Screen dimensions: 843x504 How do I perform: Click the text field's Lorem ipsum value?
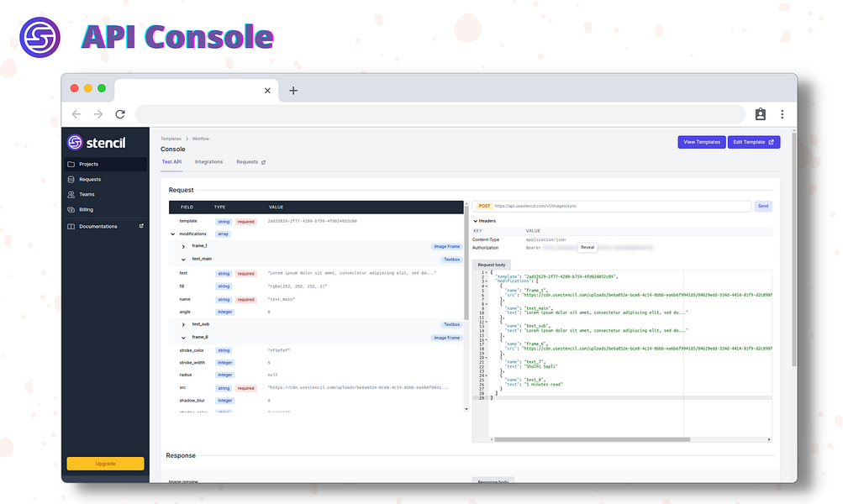[x=351, y=273]
